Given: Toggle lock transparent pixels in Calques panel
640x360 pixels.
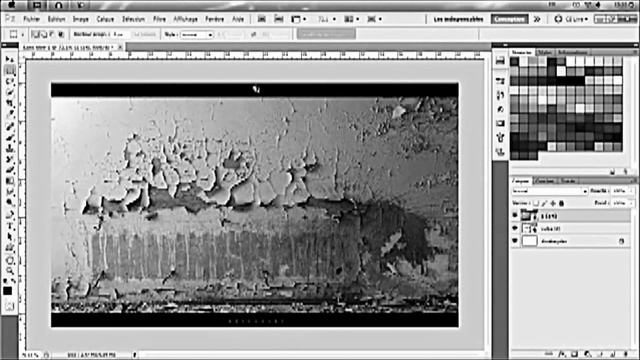Looking at the screenshot, I should point(536,203).
